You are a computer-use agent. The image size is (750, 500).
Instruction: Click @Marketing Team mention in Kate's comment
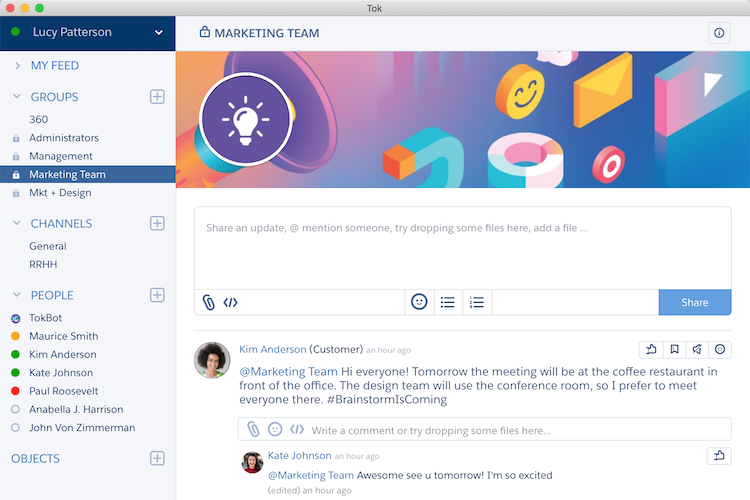click(311, 475)
